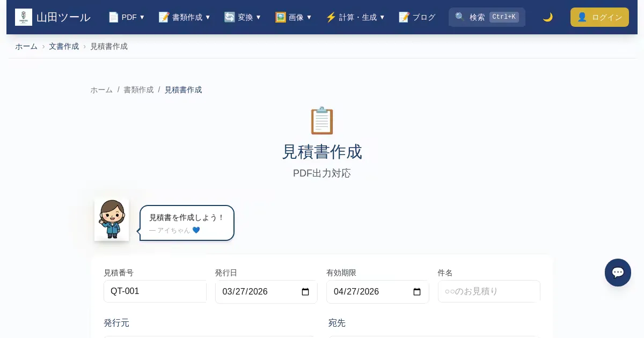Focus the 見積番号 input field
The image size is (644, 338).
pos(155,291)
